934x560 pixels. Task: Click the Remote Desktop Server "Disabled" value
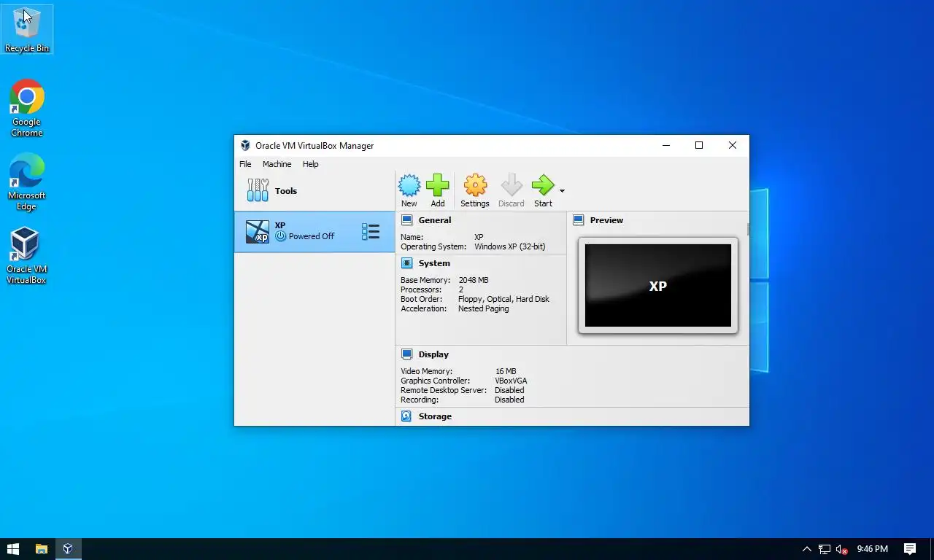point(509,390)
